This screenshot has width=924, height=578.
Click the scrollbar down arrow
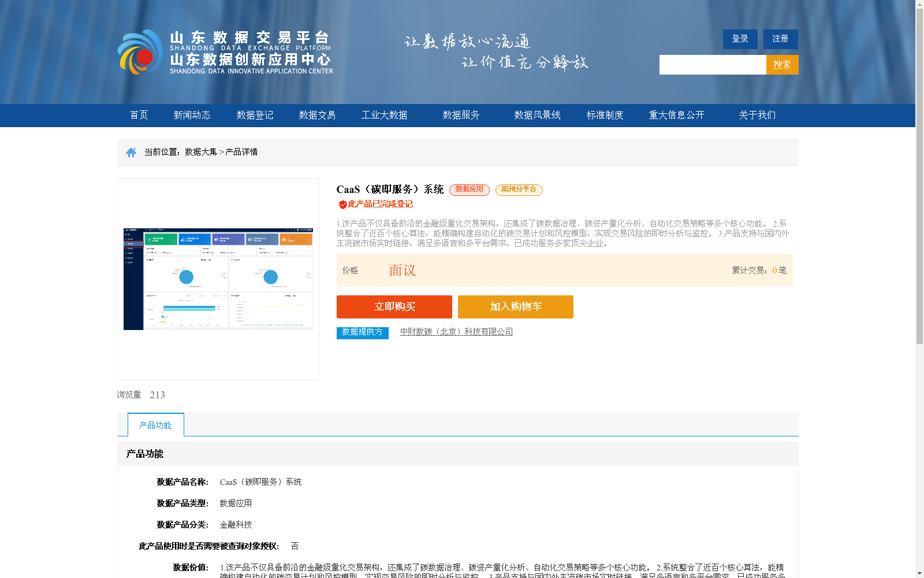pos(919,573)
